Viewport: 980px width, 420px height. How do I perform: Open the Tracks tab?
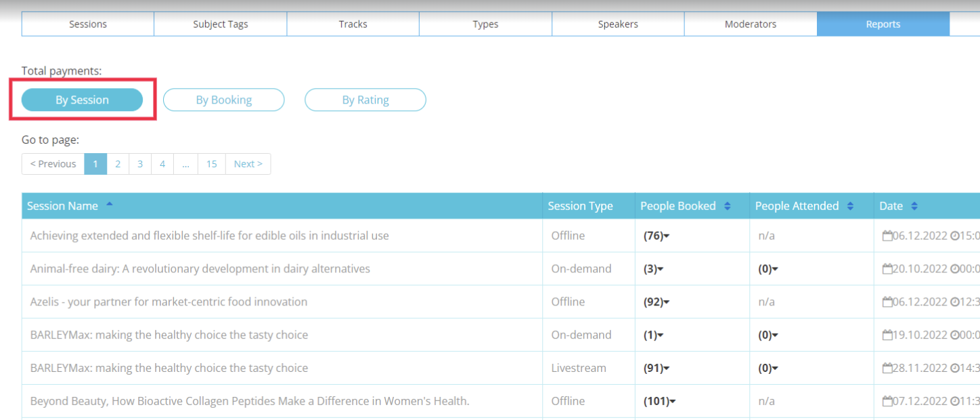click(353, 24)
